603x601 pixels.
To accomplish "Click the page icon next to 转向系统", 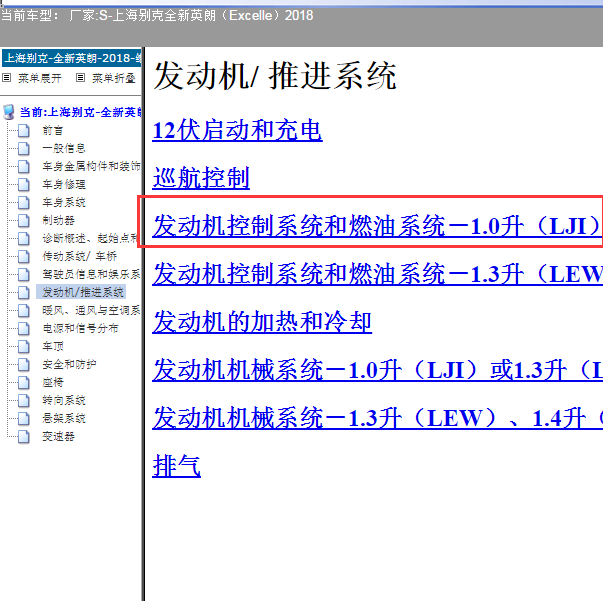I will (x=24, y=401).
